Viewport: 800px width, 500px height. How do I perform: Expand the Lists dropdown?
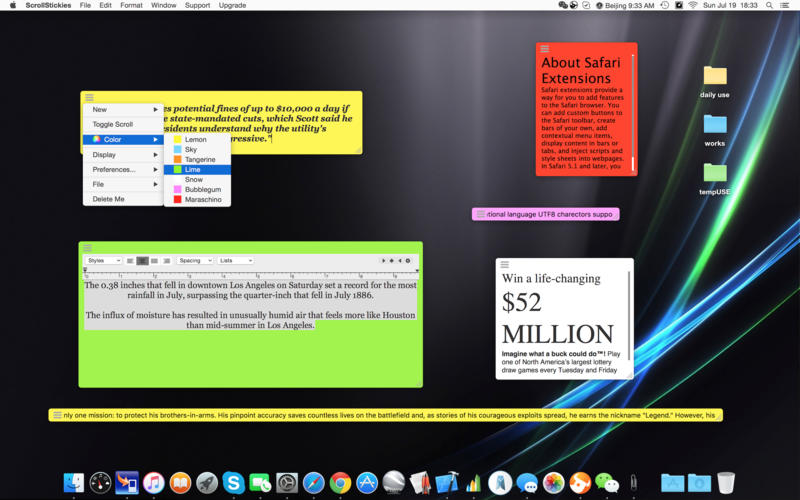coord(235,261)
